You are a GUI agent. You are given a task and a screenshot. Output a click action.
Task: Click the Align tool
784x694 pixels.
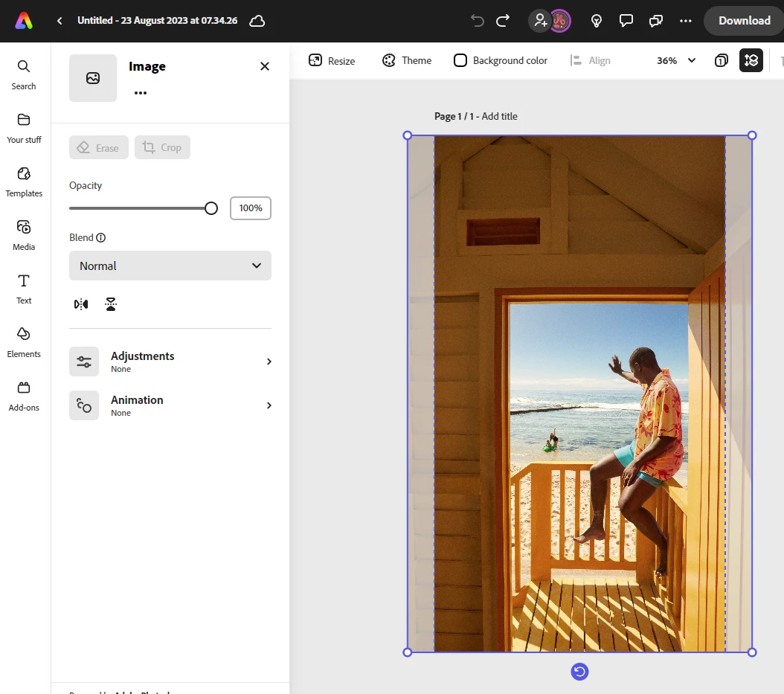[591, 60]
